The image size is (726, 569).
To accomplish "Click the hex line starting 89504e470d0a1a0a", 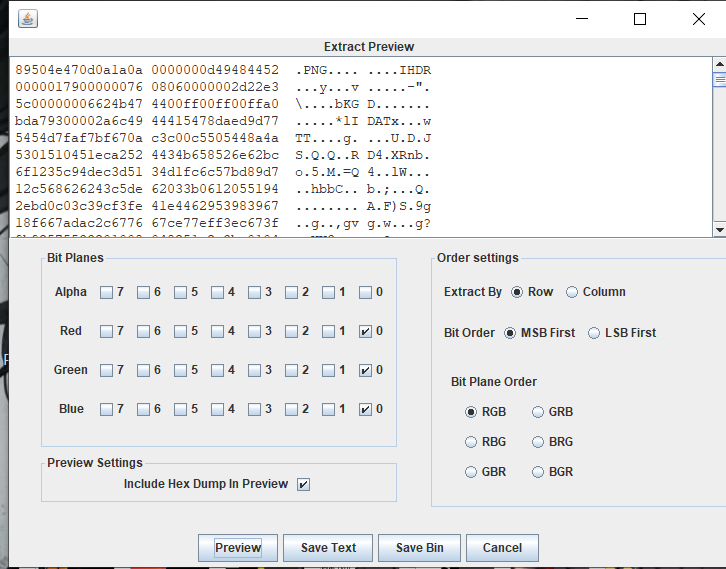I will click(147, 70).
